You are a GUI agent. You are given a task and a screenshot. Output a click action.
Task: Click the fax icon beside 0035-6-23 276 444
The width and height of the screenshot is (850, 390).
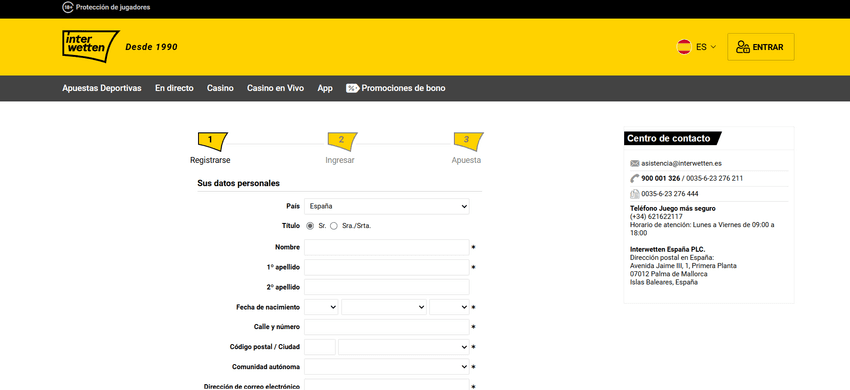click(x=635, y=194)
